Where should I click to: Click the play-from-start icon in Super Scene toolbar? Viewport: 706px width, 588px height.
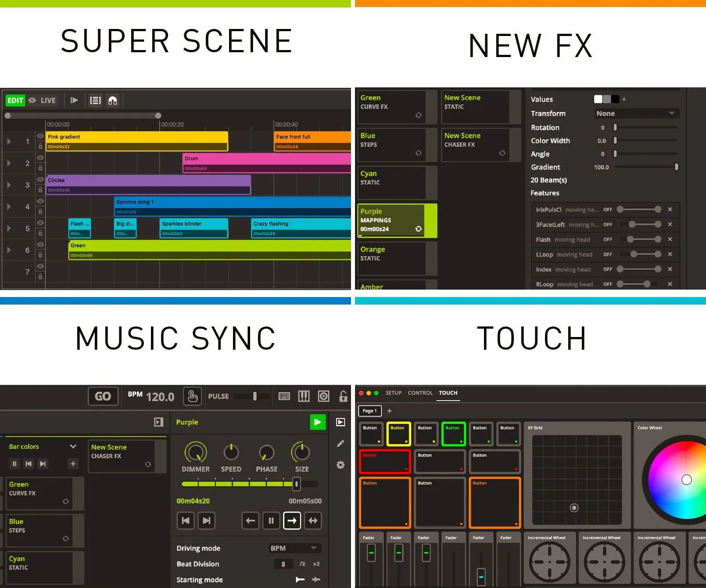coord(74,100)
